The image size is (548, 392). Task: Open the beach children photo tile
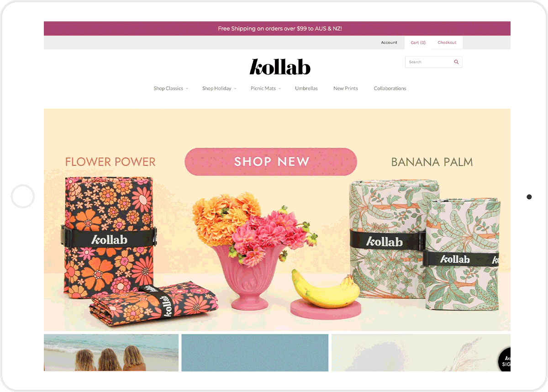(111, 353)
